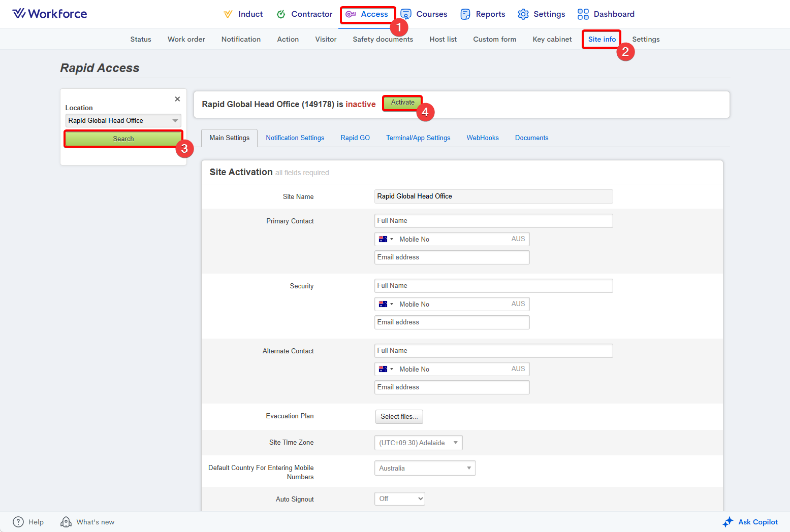Screen dimensions: 790x532
Task: Click the Reports document icon
Action: pos(465,14)
